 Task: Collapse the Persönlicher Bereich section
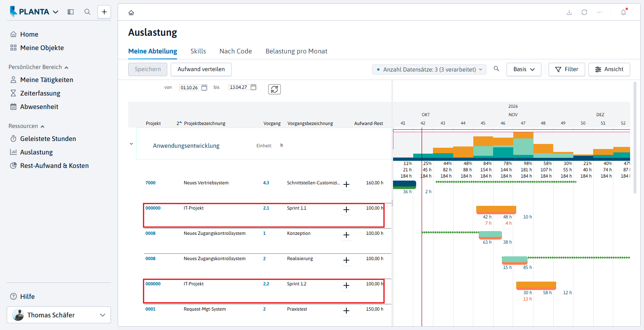coord(66,67)
